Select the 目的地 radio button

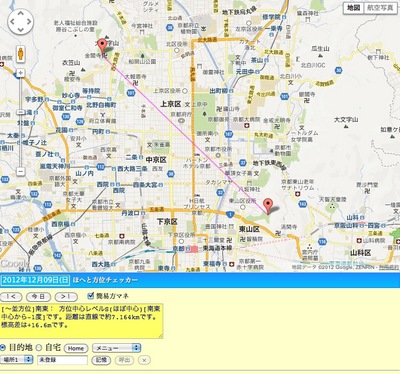pos(3,348)
